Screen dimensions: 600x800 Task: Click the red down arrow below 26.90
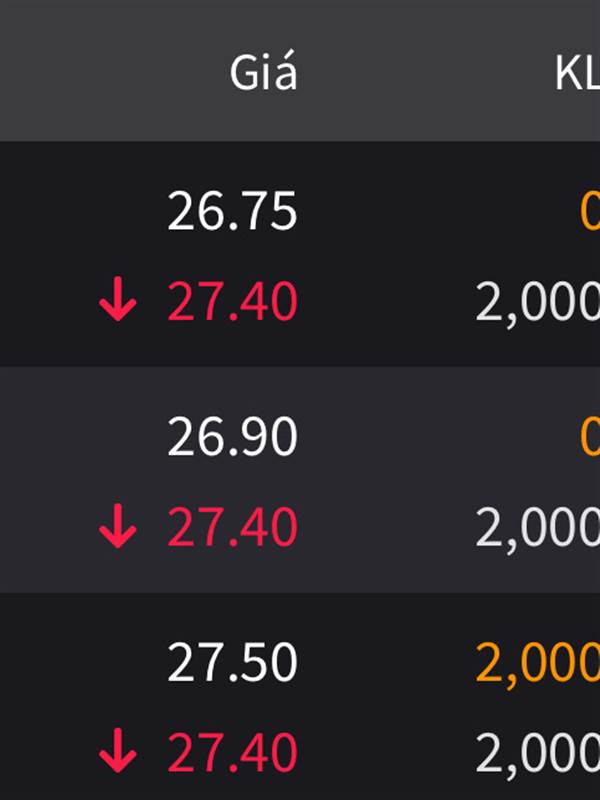(x=118, y=527)
